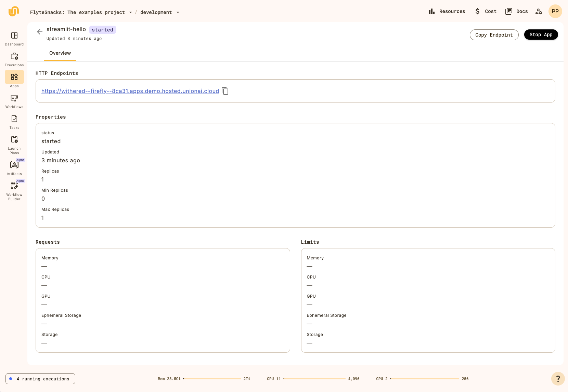Switch to the Overview tab
Image resolution: width=568 pixels, height=392 pixels.
[x=60, y=53]
